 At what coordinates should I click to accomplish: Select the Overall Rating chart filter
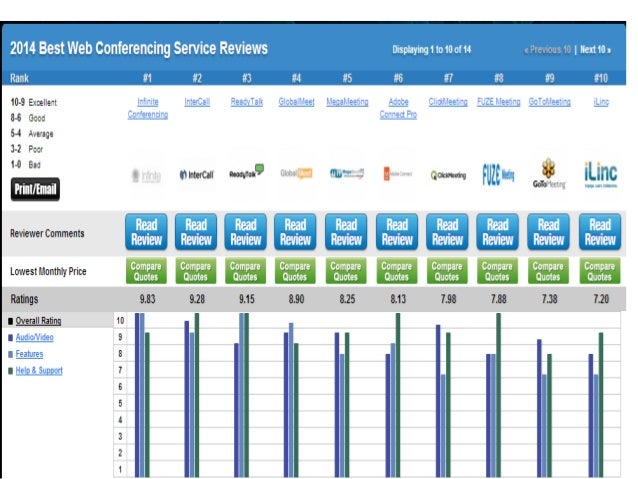coord(38,321)
